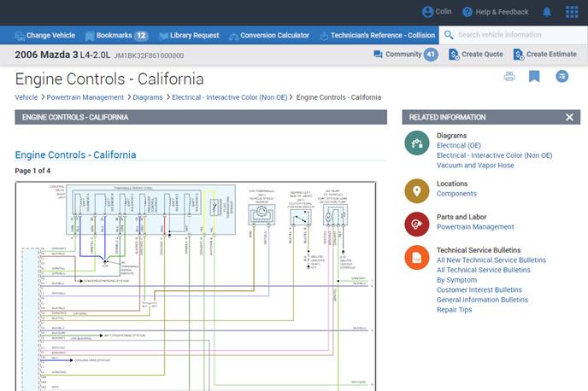This screenshot has height=391, width=588.
Task: Click the Engine Controls - California blue heading link
Action: click(x=75, y=155)
